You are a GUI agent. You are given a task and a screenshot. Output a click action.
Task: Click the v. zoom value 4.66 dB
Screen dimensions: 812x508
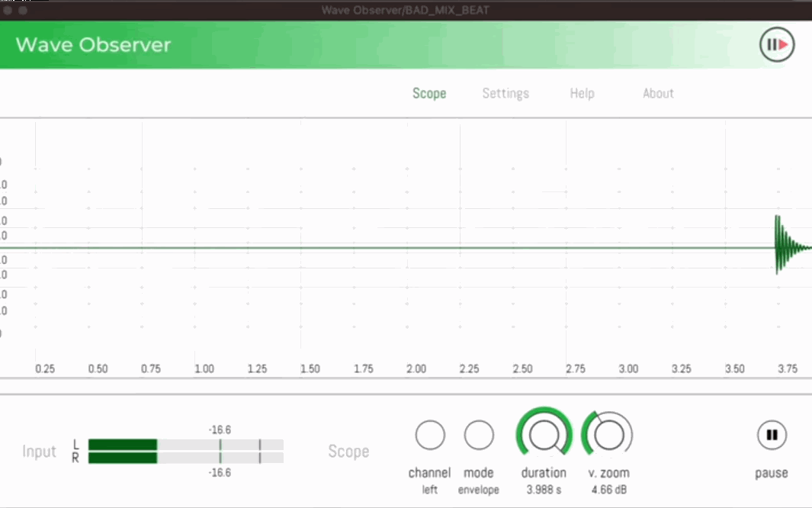pos(609,490)
